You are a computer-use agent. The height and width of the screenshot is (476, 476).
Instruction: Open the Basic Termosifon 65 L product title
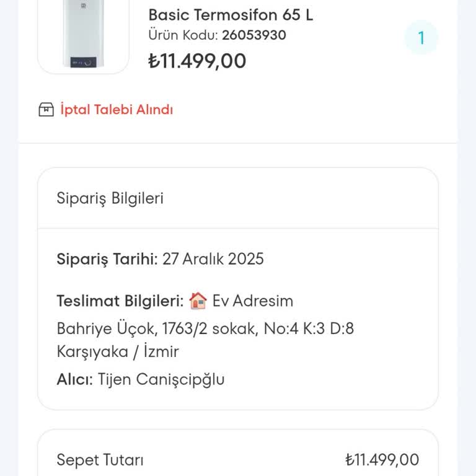tap(231, 15)
